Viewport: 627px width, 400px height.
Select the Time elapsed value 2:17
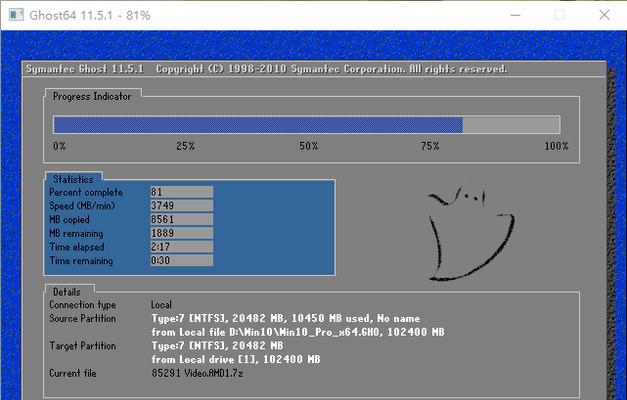182,247
